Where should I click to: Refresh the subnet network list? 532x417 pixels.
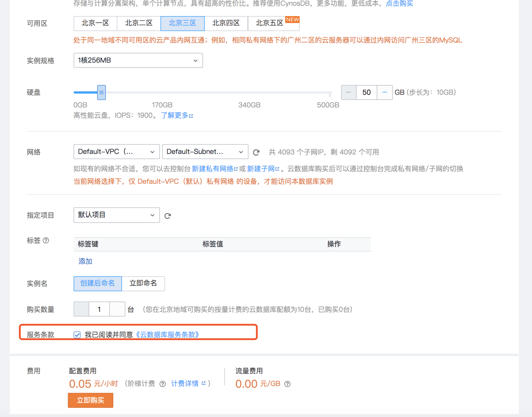256,152
